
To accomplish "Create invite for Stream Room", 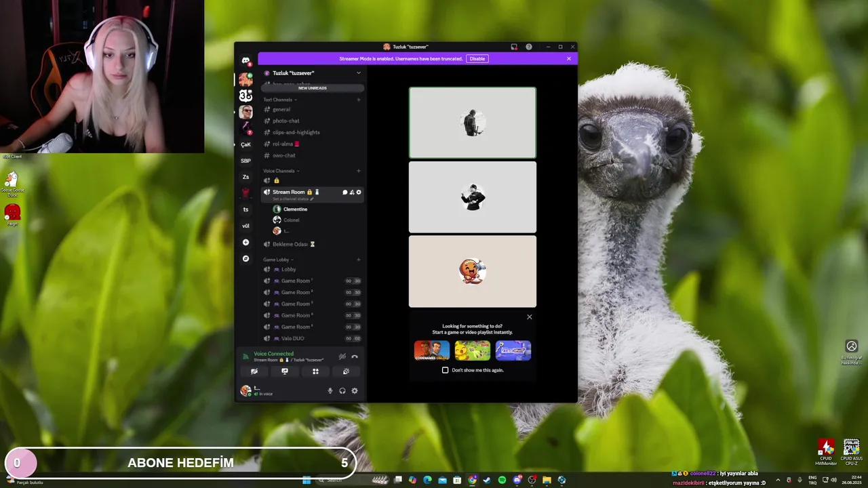I will pos(351,192).
